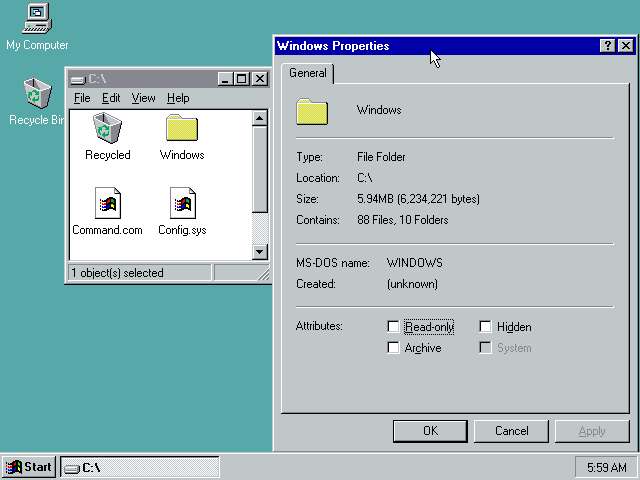The height and width of the screenshot is (480, 640).
Task: Open the Start menu
Action: (29, 467)
